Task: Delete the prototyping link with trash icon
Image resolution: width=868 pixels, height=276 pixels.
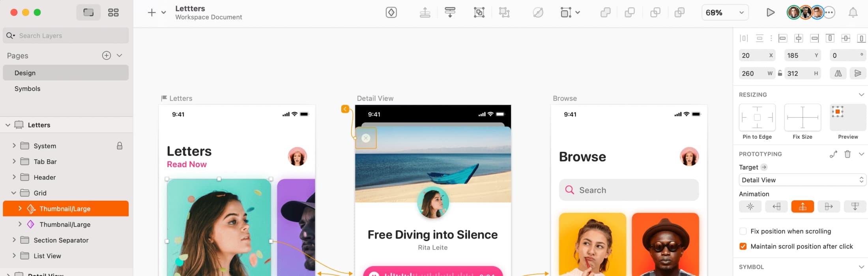Action: pos(847,154)
